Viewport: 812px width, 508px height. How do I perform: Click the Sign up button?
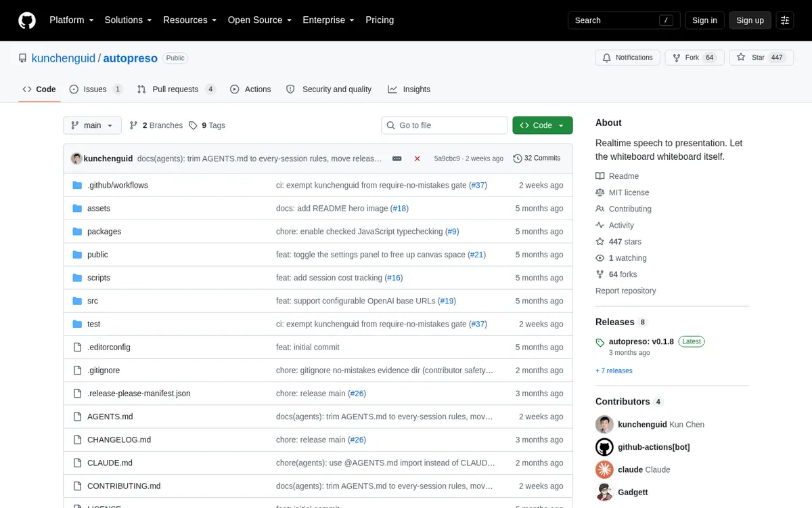(750, 20)
